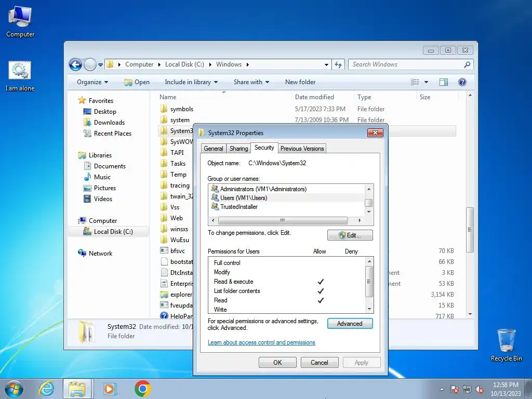Open Include in library dropdown
The width and height of the screenshot is (532, 399).
191,82
